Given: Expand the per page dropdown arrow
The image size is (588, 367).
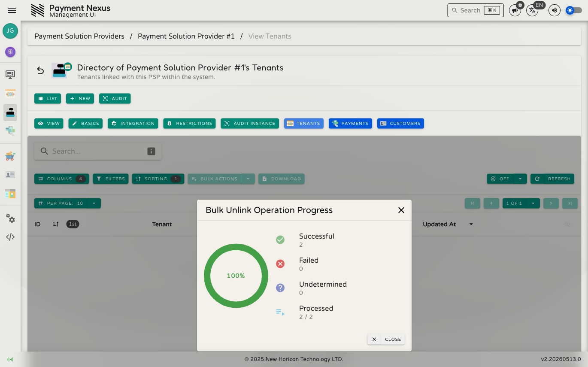Looking at the screenshot, I should [x=94, y=203].
